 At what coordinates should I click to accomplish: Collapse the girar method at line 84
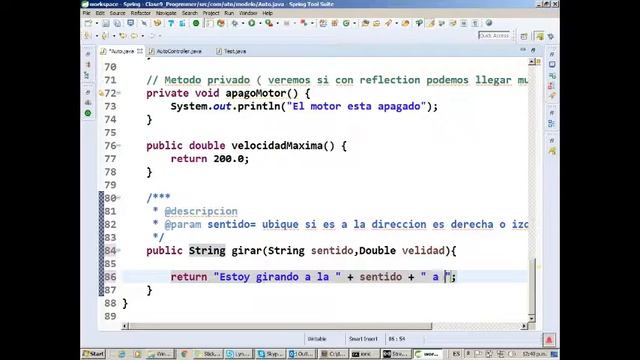coord(119,250)
